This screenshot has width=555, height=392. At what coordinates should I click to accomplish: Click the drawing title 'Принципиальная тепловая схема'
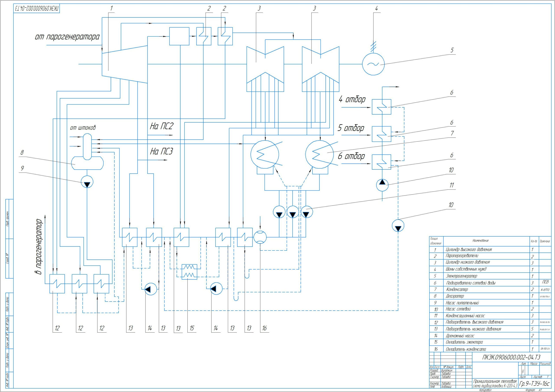click(495, 383)
